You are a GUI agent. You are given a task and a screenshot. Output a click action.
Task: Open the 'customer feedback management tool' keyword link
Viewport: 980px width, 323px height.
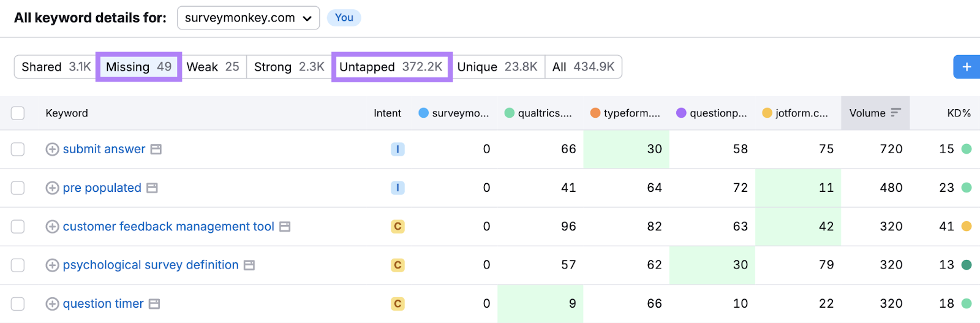tap(168, 227)
